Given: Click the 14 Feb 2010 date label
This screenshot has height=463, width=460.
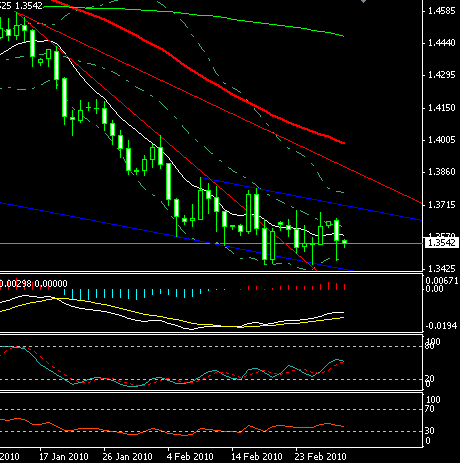Looking at the screenshot, I should (x=256, y=456).
